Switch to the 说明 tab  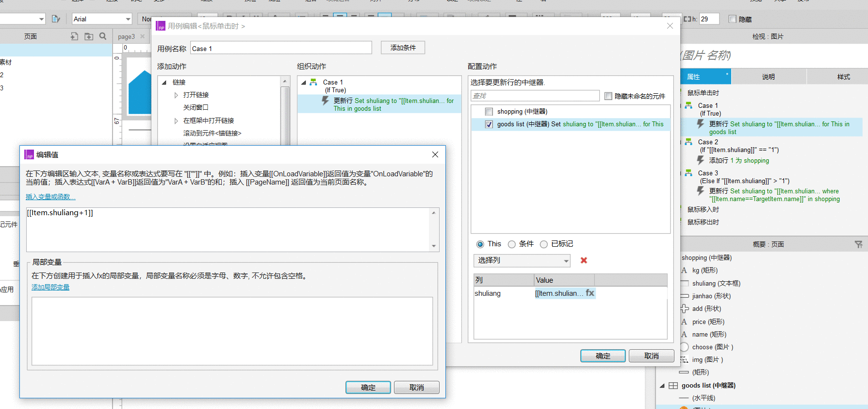point(769,77)
